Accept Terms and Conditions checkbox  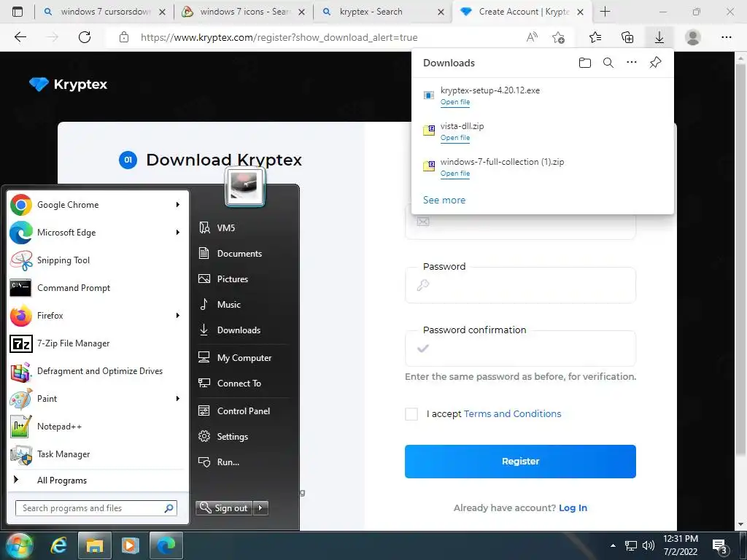[411, 414]
